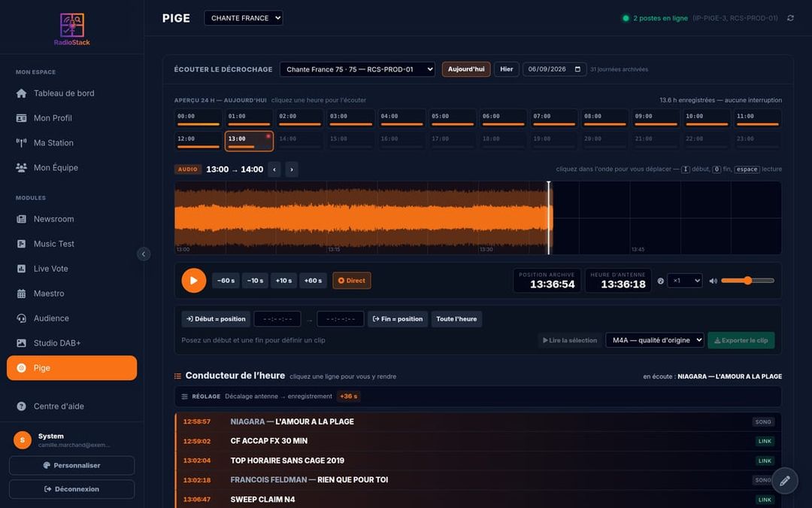The image size is (812, 508).
Task: Select Aujourd'hui day filter
Action: tap(466, 69)
